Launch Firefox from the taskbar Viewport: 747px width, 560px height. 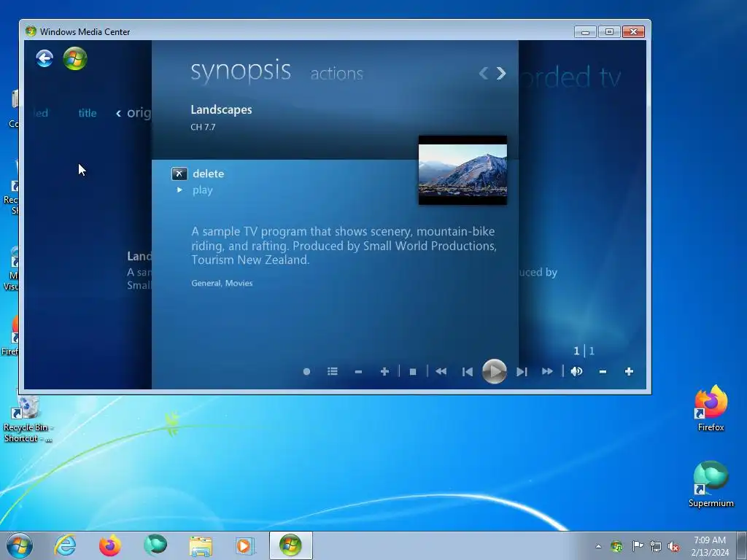point(110,545)
